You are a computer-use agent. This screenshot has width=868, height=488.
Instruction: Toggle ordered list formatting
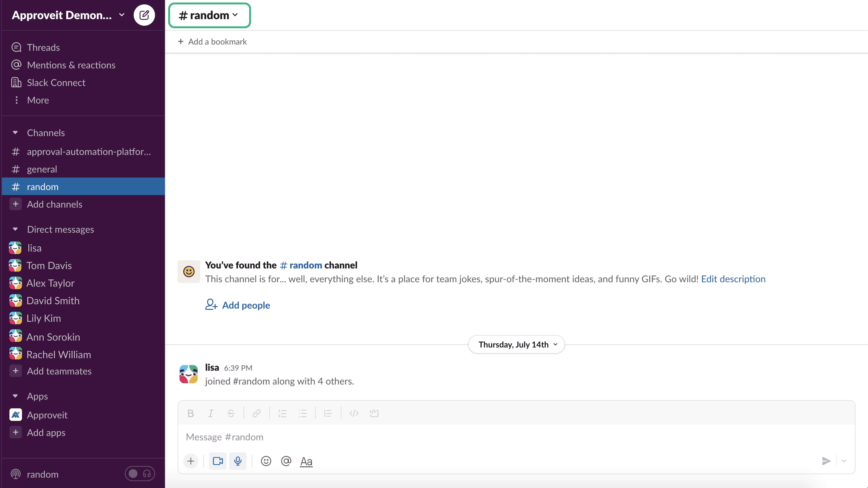(282, 413)
